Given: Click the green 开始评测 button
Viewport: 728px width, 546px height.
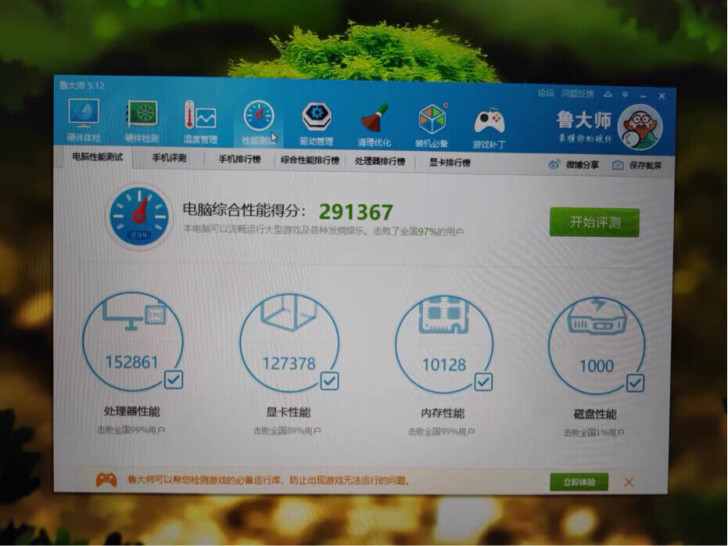Looking at the screenshot, I should coord(594,222).
